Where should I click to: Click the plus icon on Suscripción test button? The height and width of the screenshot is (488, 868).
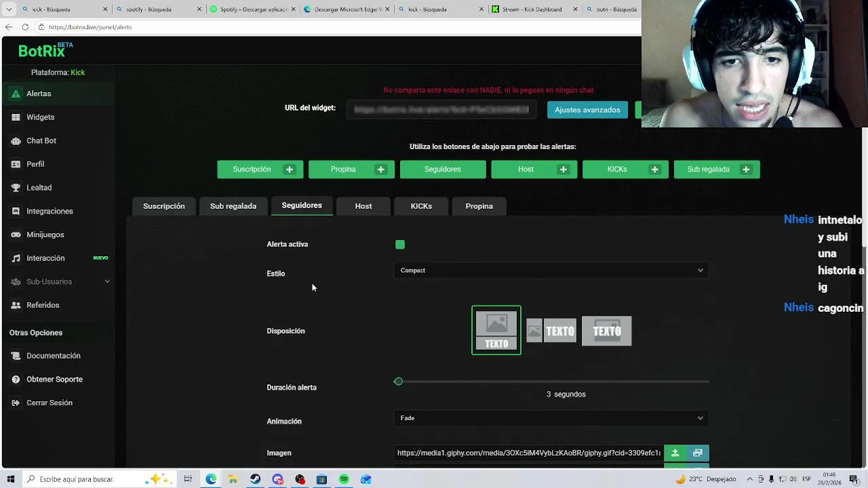pyautogui.click(x=290, y=169)
